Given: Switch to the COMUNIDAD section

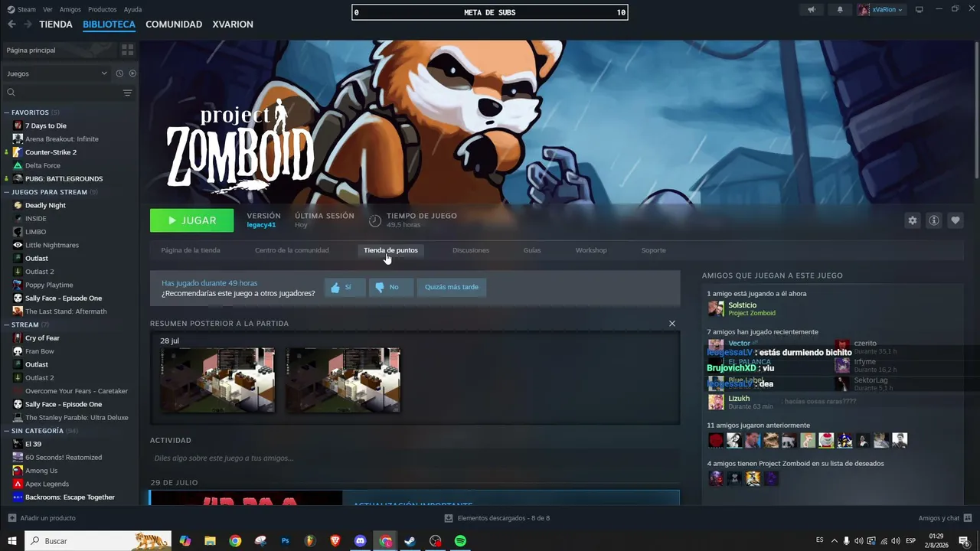Looking at the screenshot, I should click(174, 24).
